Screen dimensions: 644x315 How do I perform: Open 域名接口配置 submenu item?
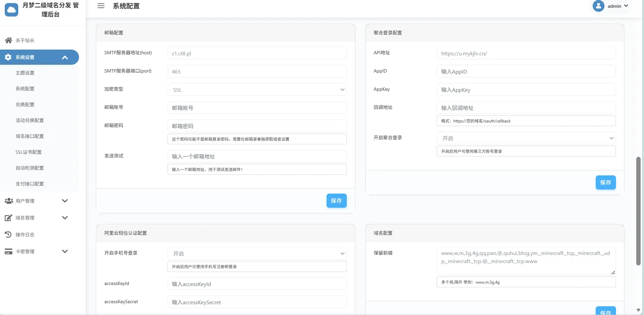[30, 136]
